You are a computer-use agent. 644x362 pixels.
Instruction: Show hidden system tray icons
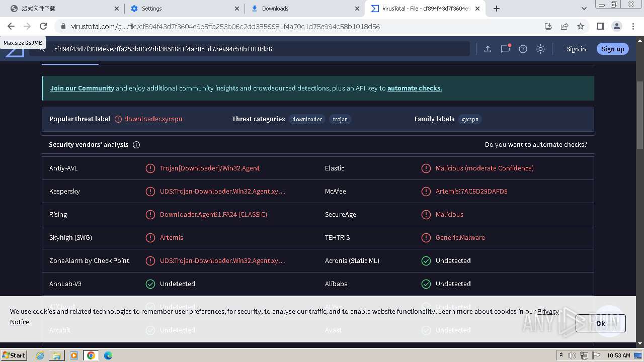coord(561,355)
